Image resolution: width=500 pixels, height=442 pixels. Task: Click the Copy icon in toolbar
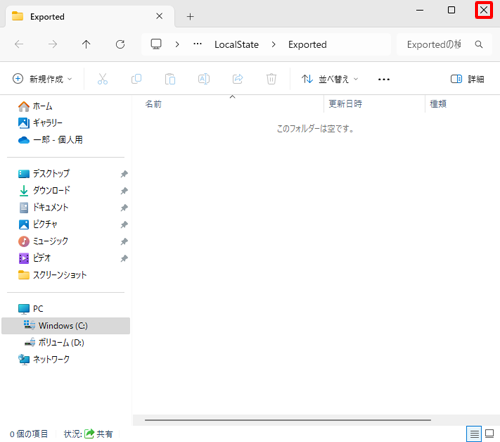coord(136,79)
